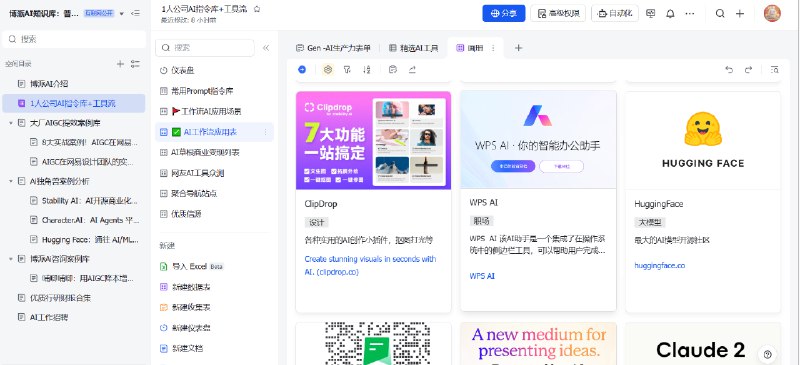
Task: Collapse the 大厂AIGC提效案例库 tree node
Action: [x=11, y=123]
